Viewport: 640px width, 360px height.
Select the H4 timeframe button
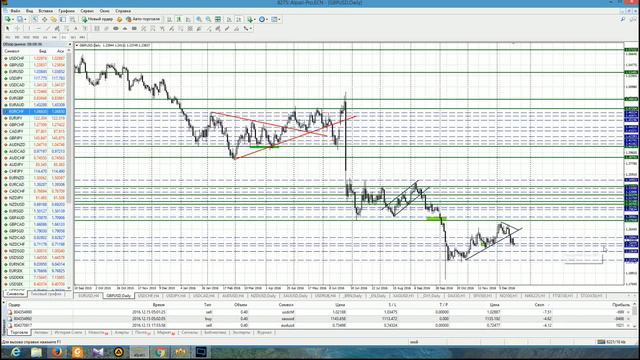point(54,37)
